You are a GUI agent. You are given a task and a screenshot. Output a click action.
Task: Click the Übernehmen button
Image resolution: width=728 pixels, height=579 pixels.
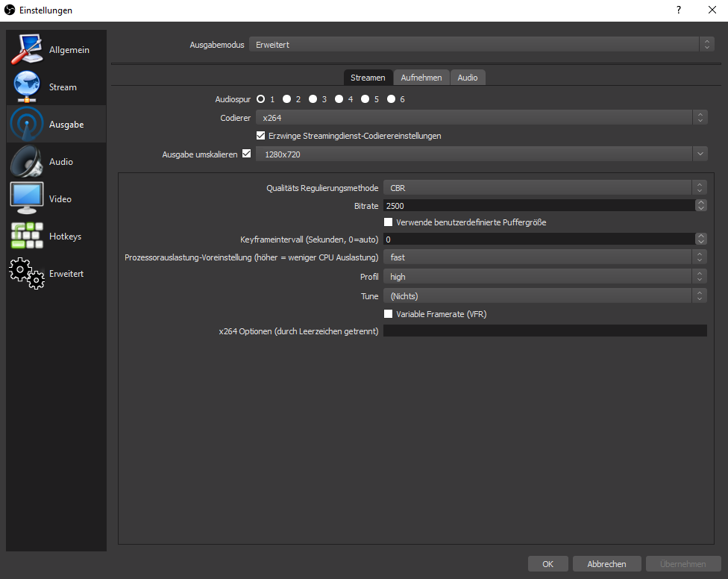[683, 563]
